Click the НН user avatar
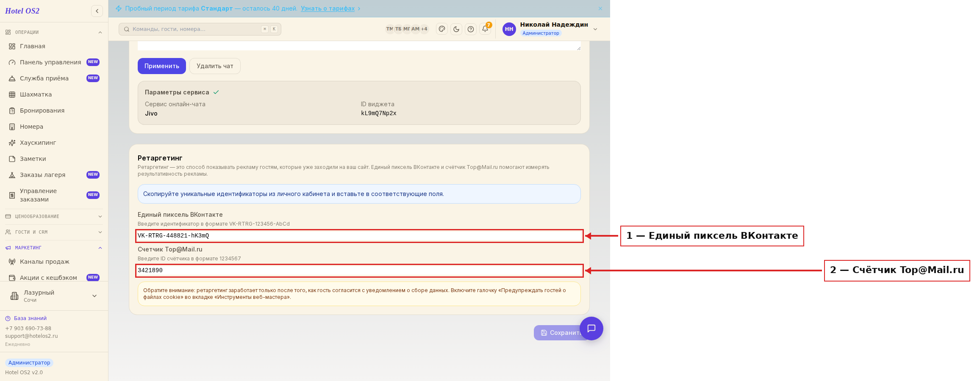Viewport: 980px width, 381px height. click(509, 29)
